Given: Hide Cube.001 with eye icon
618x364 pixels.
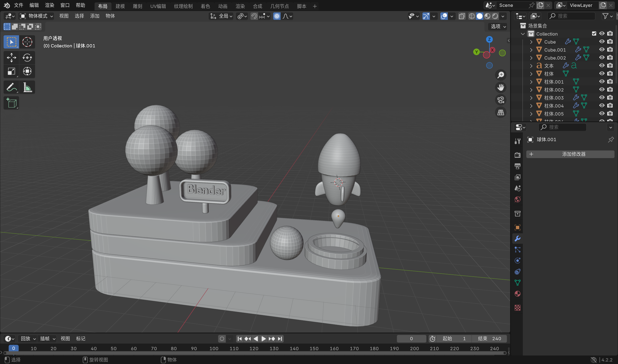Looking at the screenshot, I should click(602, 50).
